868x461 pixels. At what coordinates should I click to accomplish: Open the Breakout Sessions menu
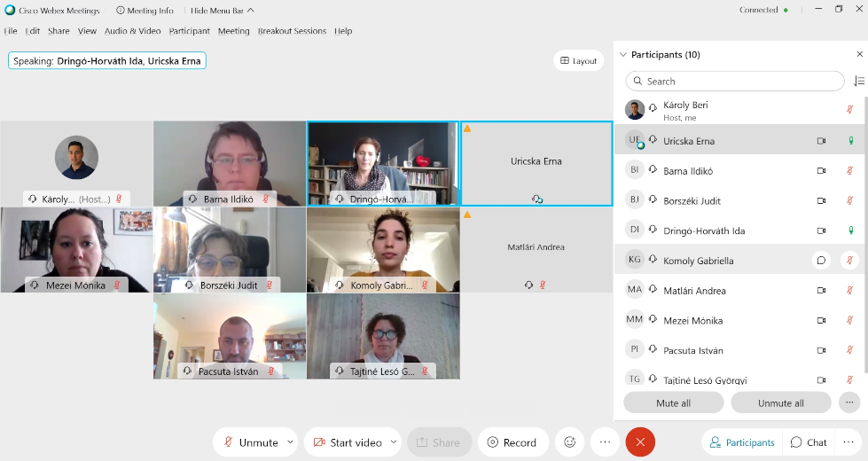pos(292,31)
